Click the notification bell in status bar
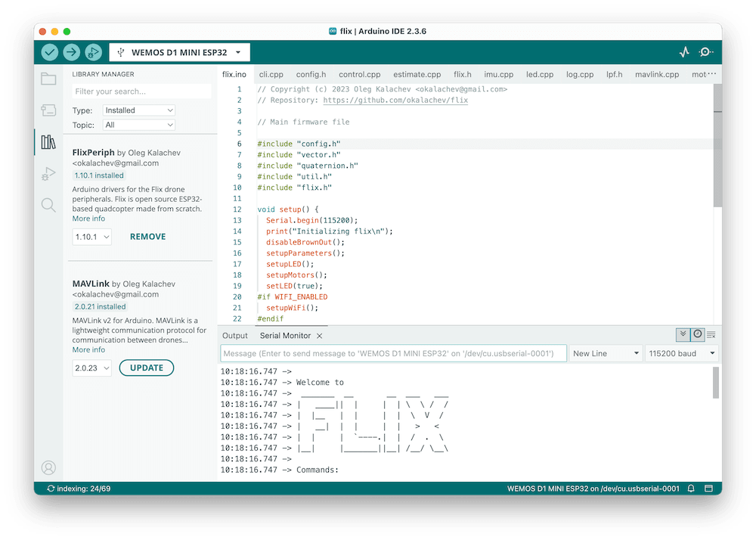The image size is (756, 540). click(x=690, y=489)
